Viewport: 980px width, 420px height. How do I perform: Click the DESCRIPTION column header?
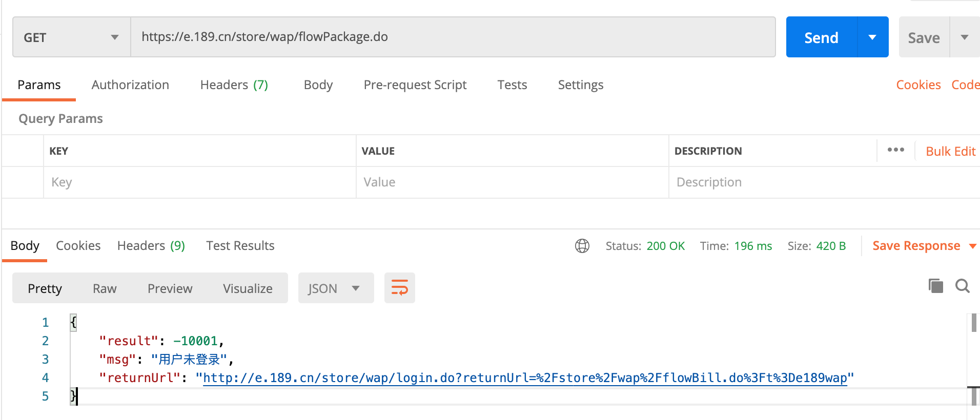click(708, 151)
